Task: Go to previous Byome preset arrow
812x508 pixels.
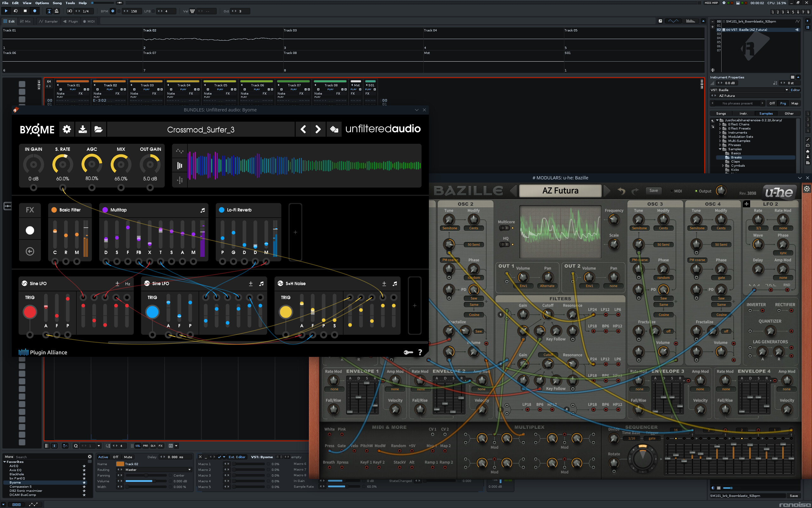Action: tap(303, 129)
